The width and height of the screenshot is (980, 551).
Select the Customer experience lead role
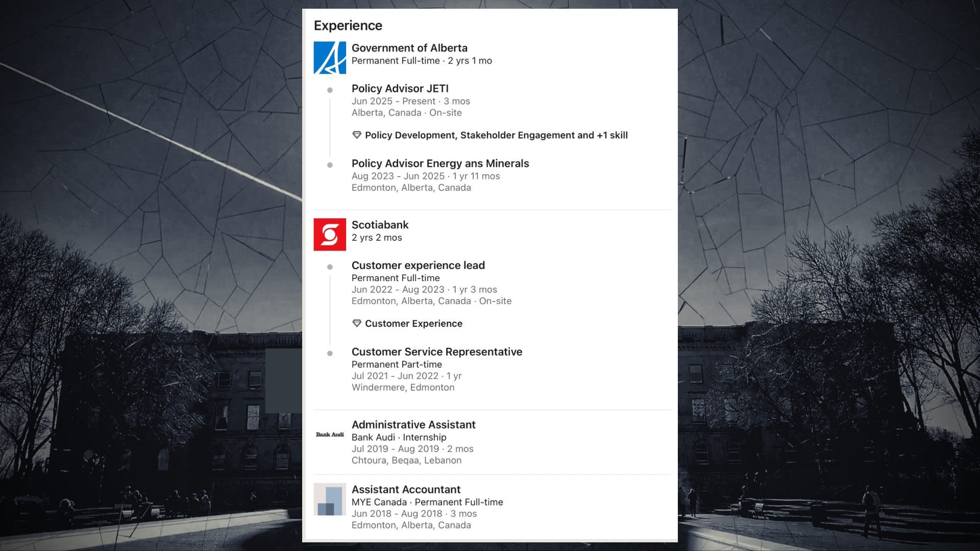[x=418, y=265]
